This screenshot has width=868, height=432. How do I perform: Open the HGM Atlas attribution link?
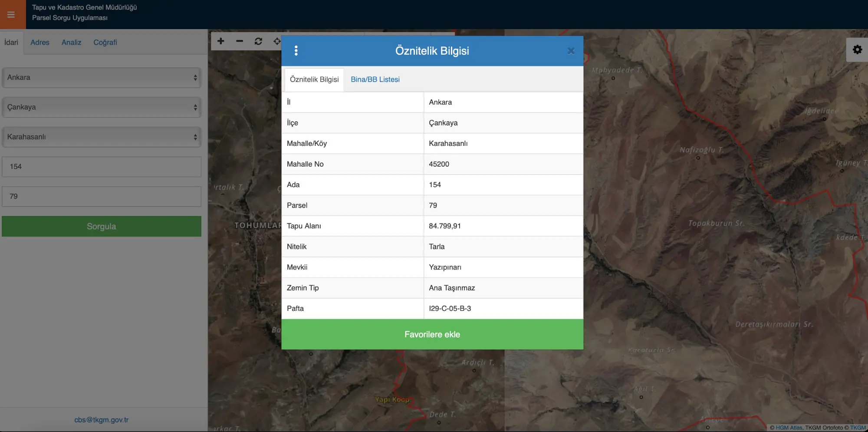pyautogui.click(x=789, y=428)
